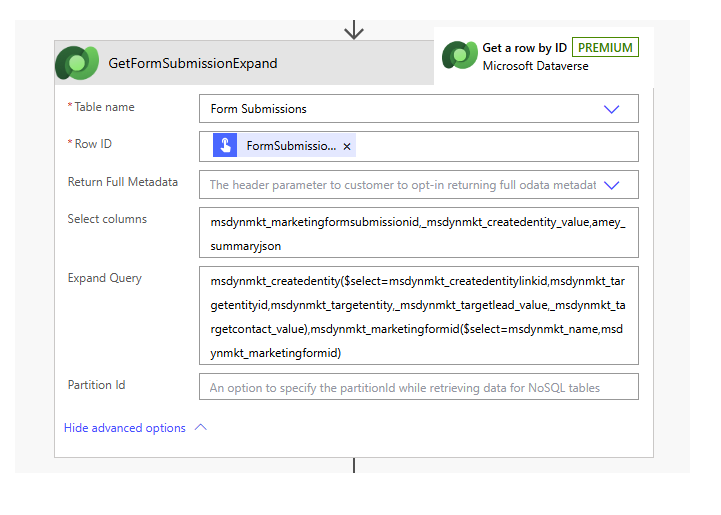Click the Get a row by ID label

[524, 48]
